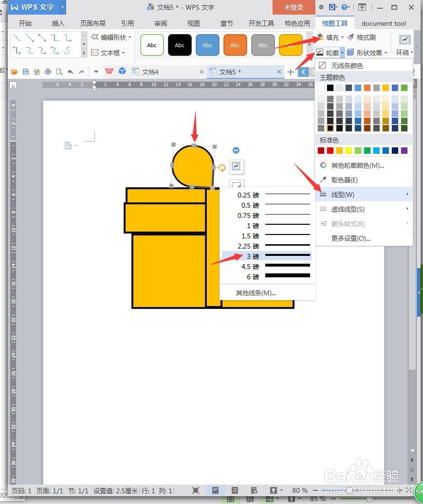Expand the 填充 fill dropdown arrow

click(x=342, y=37)
